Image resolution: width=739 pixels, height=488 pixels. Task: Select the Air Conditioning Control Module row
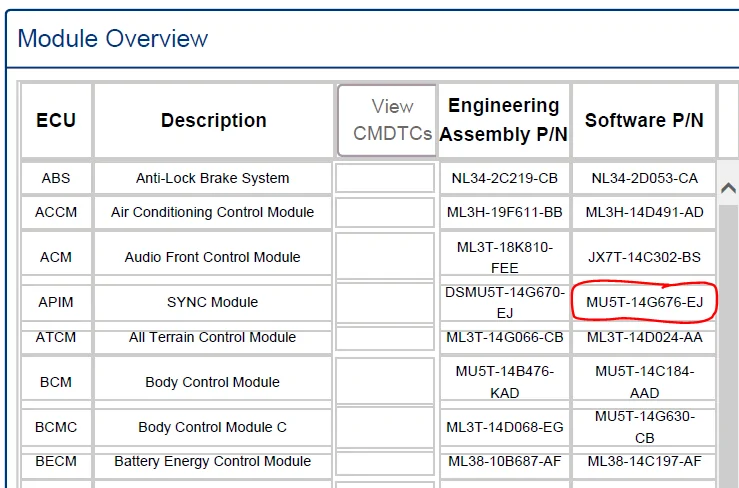213,212
